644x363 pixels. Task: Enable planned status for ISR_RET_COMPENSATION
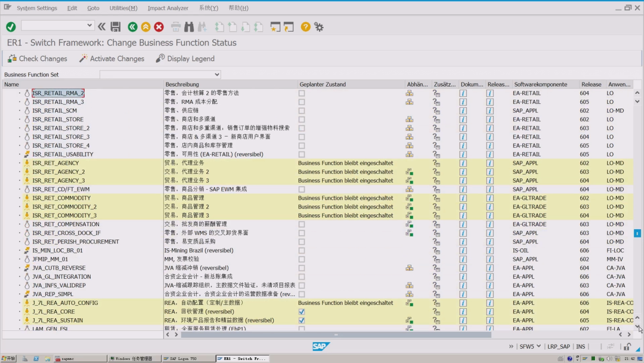(302, 224)
